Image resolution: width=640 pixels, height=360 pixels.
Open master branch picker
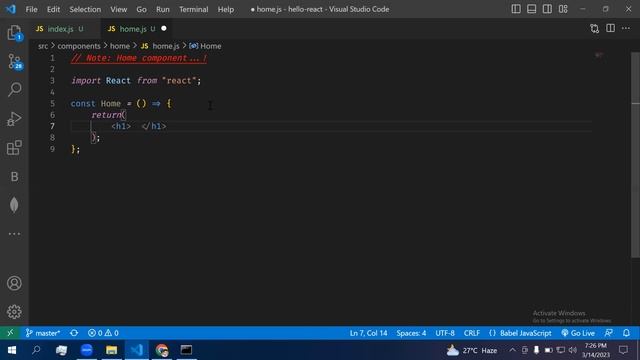pyautogui.click(x=43, y=333)
